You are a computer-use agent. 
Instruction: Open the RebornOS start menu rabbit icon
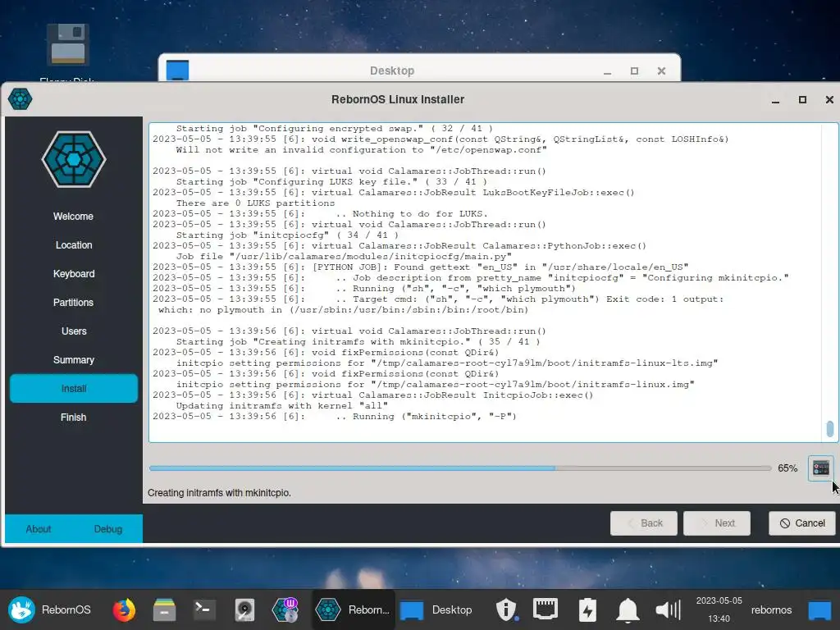click(21, 609)
